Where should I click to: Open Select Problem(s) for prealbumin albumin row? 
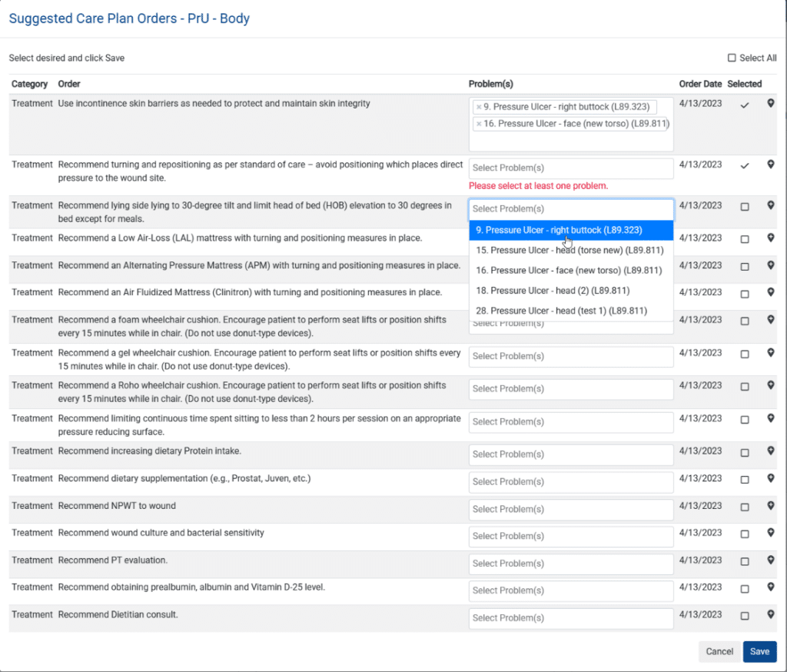[571, 590]
